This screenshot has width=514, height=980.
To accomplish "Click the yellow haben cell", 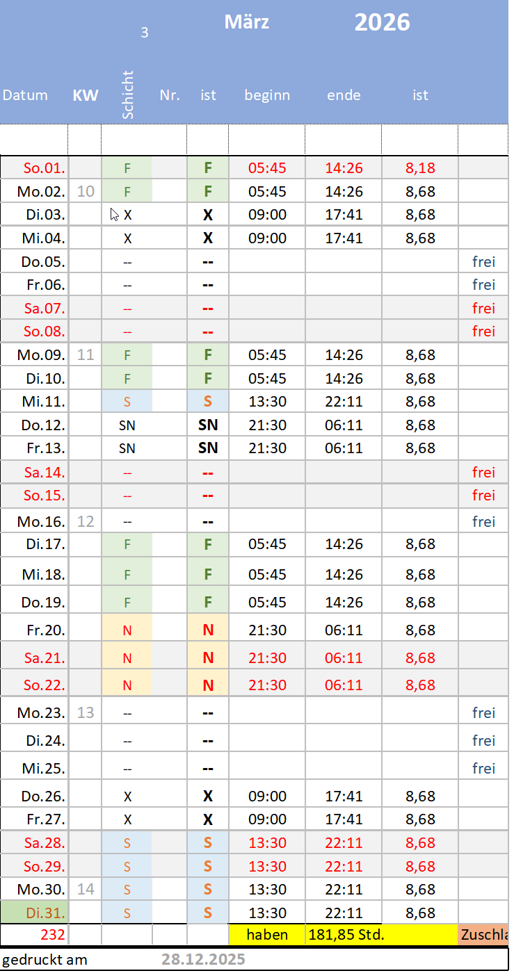I will [267, 935].
